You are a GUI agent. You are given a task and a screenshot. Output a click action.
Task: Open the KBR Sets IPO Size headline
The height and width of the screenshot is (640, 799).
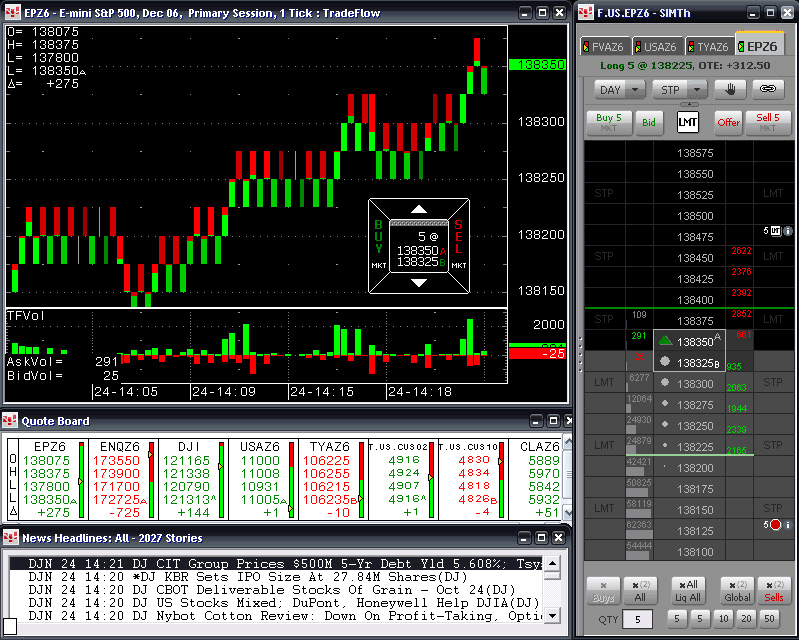(x=276, y=577)
